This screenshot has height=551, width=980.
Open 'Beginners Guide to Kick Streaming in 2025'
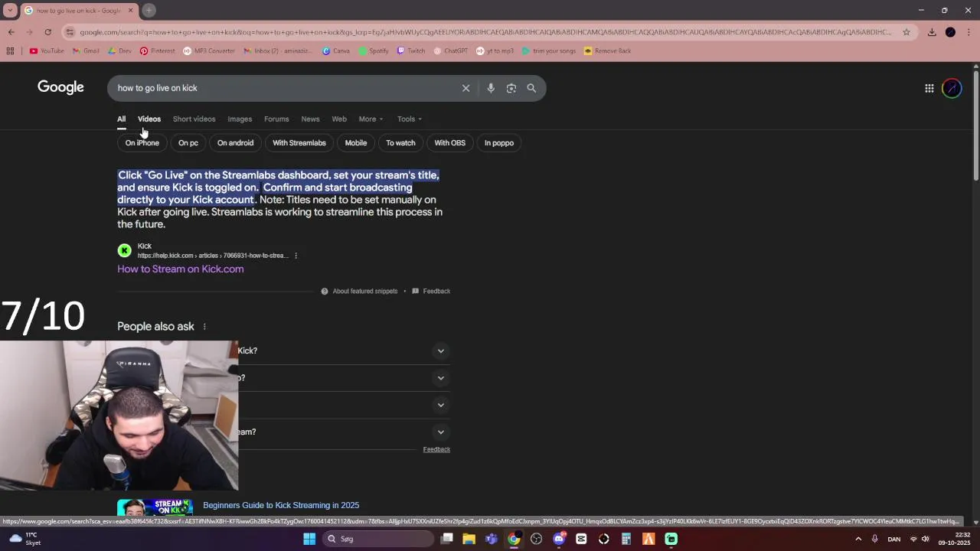point(281,505)
